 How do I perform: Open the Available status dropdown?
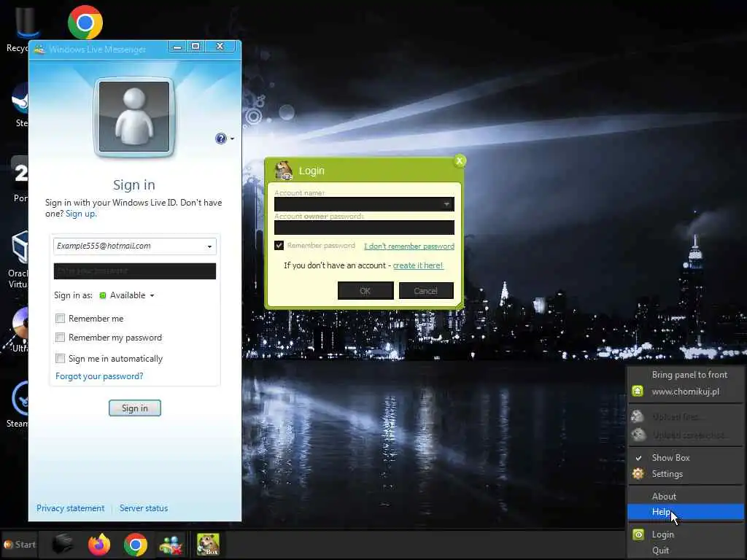click(x=152, y=295)
